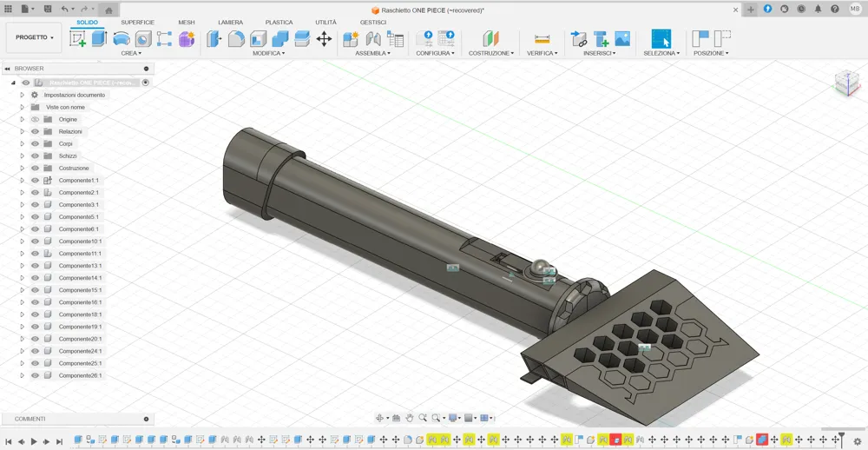Expand the Componente5:1 tree node
This screenshot has width=868, height=450.
click(x=23, y=216)
